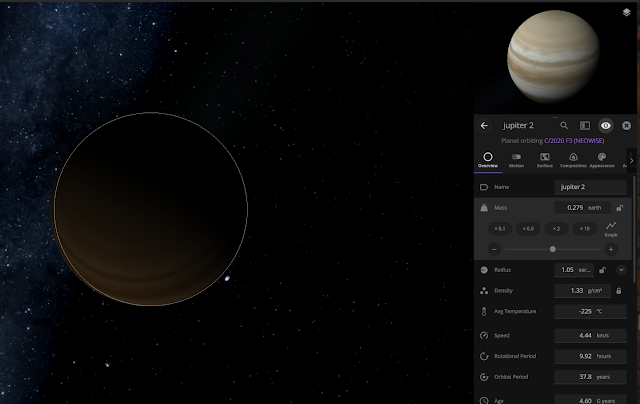Switch to the Motion tab
640x404 pixels.
516,160
